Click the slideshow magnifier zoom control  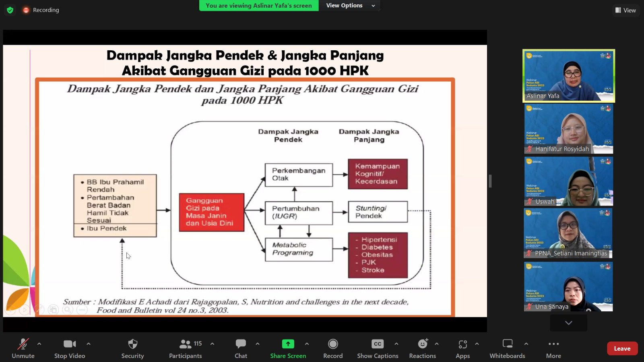coord(68,310)
